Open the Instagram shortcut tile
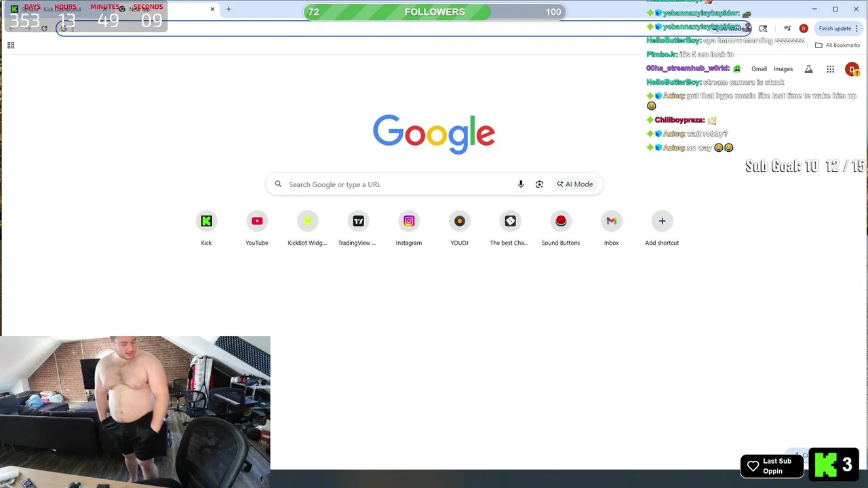Image resolution: width=868 pixels, height=488 pixels. 409,229
